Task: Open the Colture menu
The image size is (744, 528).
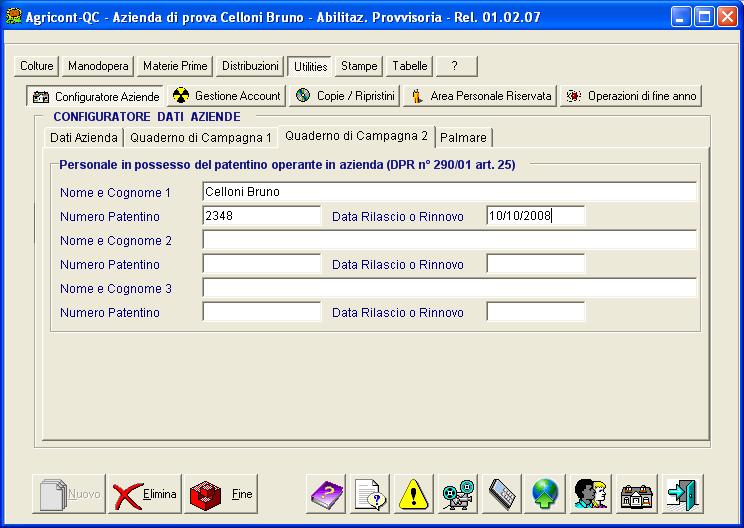Action: click(x=38, y=66)
